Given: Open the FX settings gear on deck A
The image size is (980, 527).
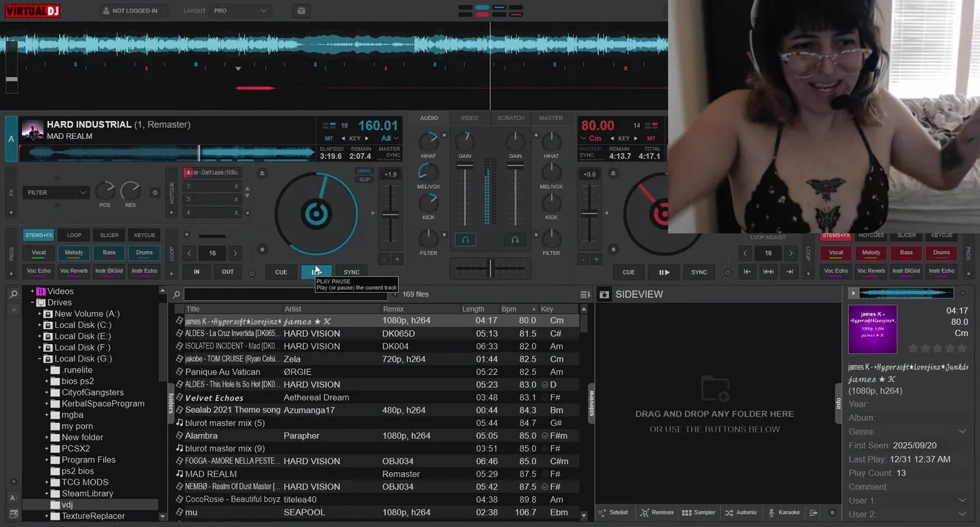Looking at the screenshot, I should click(154, 193).
